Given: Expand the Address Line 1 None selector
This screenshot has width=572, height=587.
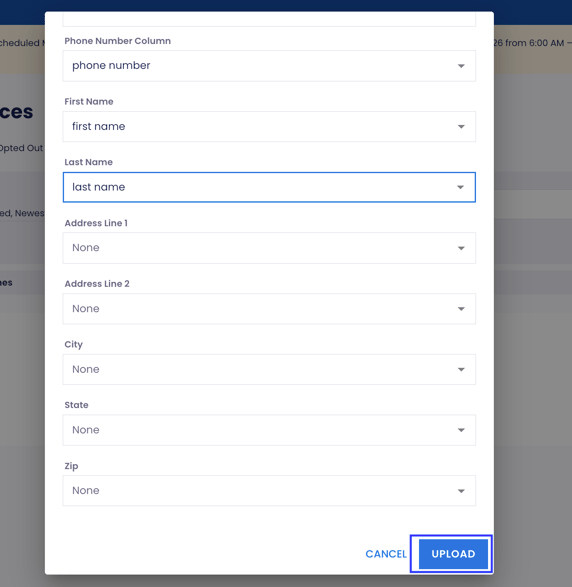Looking at the screenshot, I should point(269,248).
